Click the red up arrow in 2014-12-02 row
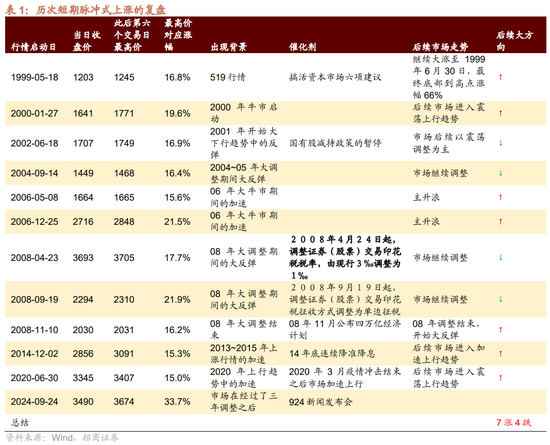Viewport: 550px width, 445px height. [501, 353]
